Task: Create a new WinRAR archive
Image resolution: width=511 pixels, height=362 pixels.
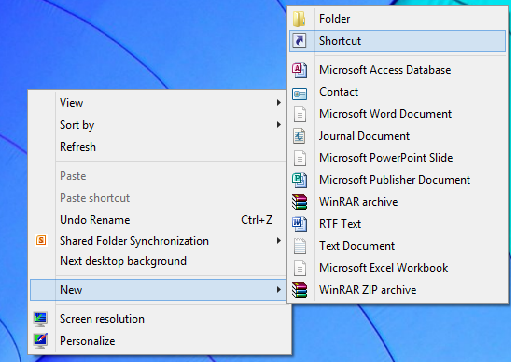Action: [x=397, y=202]
